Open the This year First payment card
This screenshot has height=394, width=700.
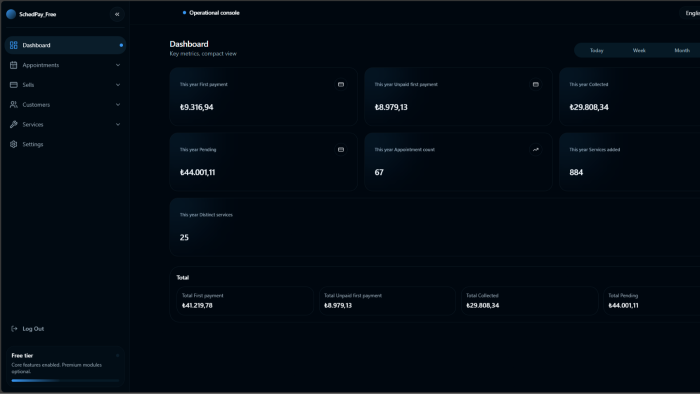[263, 97]
